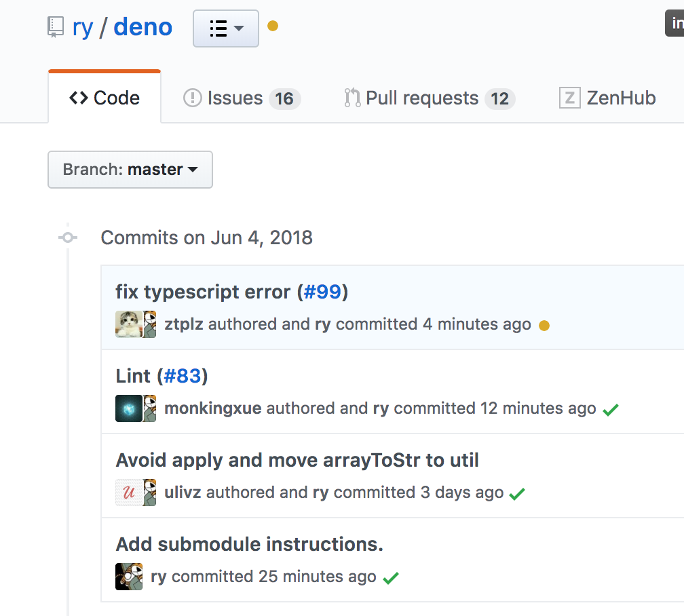Click '25 minutes ago' timestamp
684x616 pixels.
[317, 577]
